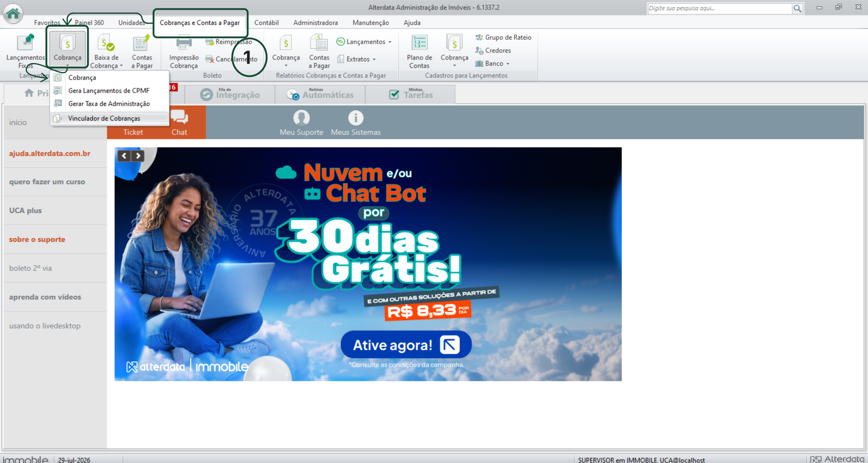
Task: Click Contas a Pagar in Lançamentos group
Action: [x=142, y=51]
